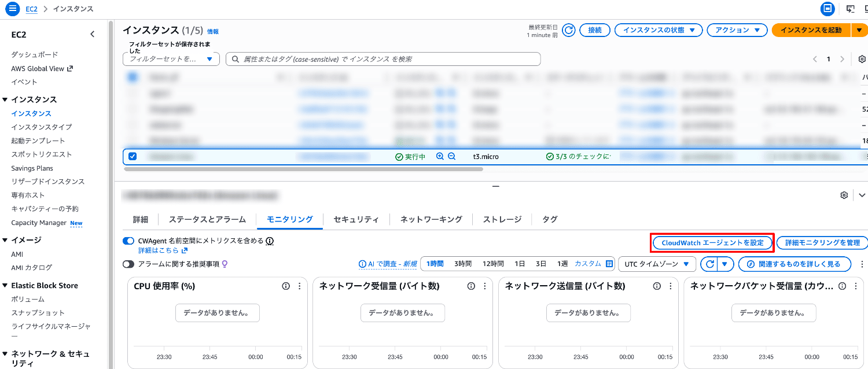Show info for ネットワーク受信量 chart
This screenshot has height=369, width=868.
471,286
